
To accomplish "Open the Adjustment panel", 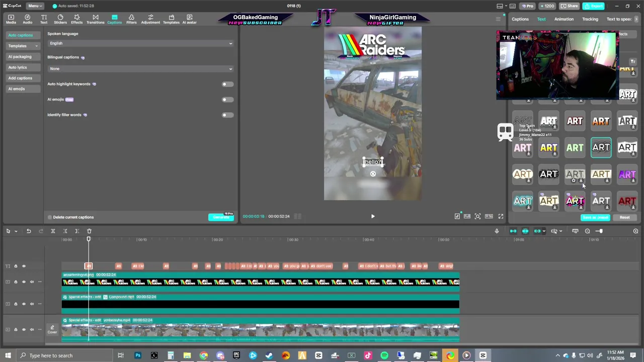I will coord(150,19).
